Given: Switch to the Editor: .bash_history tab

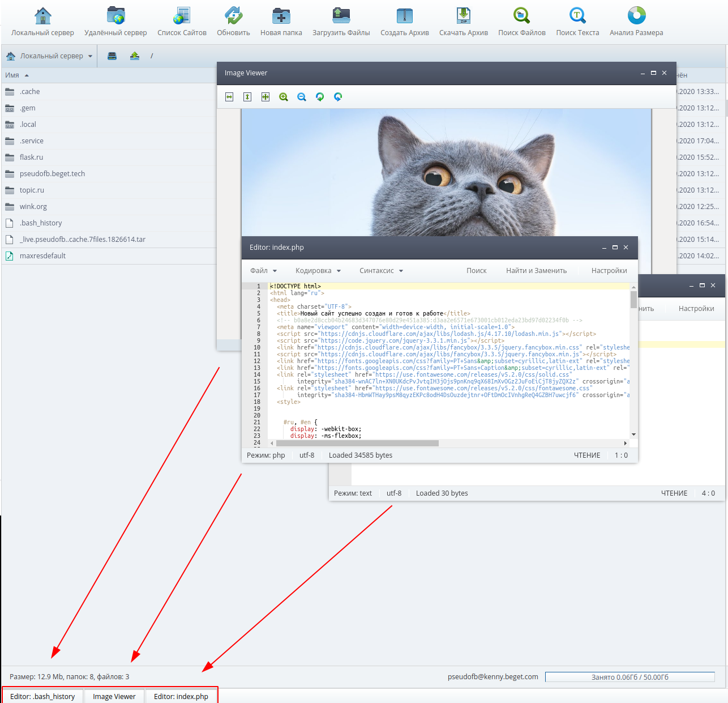Looking at the screenshot, I should pos(42,696).
